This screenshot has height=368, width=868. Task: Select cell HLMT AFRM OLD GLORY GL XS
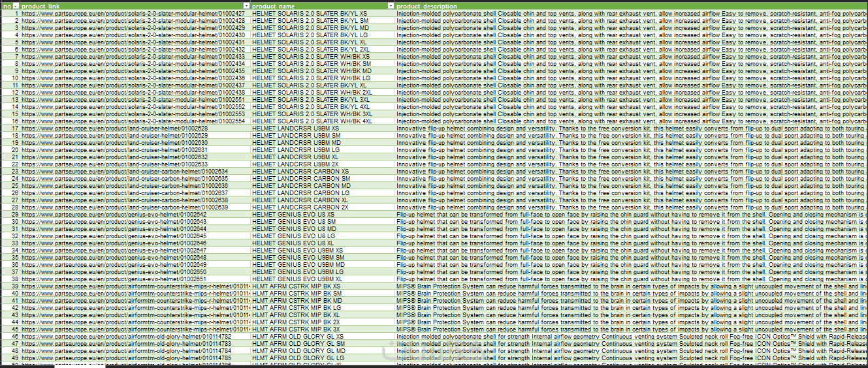323,336
